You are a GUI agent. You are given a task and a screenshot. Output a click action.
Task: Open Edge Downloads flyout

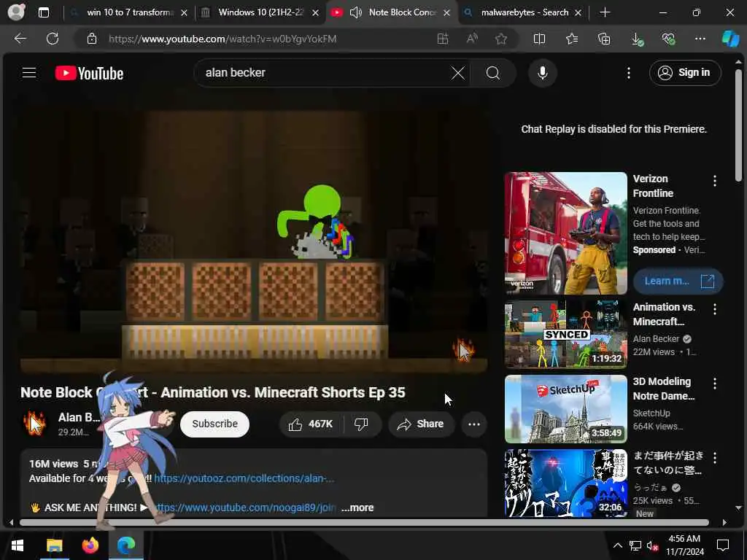click(637, 39)
